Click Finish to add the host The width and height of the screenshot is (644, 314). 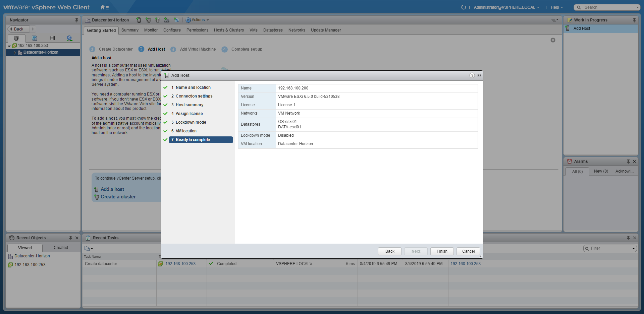coord(442,251)
